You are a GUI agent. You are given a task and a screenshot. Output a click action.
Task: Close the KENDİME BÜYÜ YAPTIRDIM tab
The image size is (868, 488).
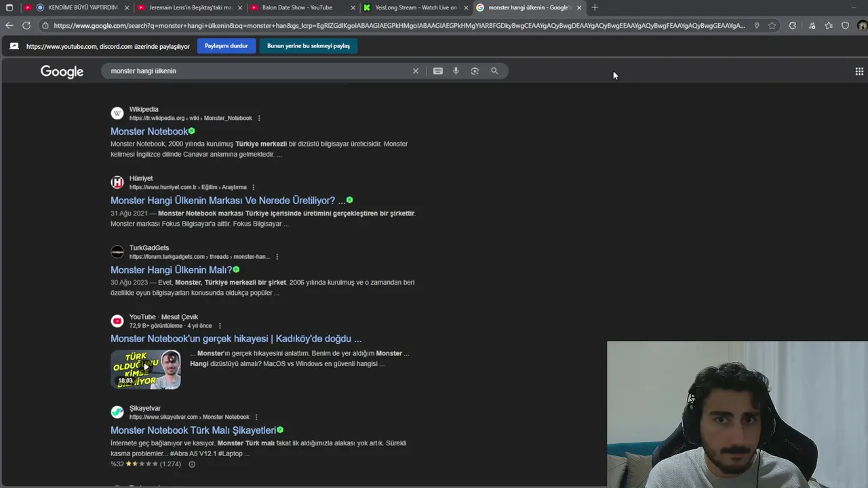click(x=127, y=7)
